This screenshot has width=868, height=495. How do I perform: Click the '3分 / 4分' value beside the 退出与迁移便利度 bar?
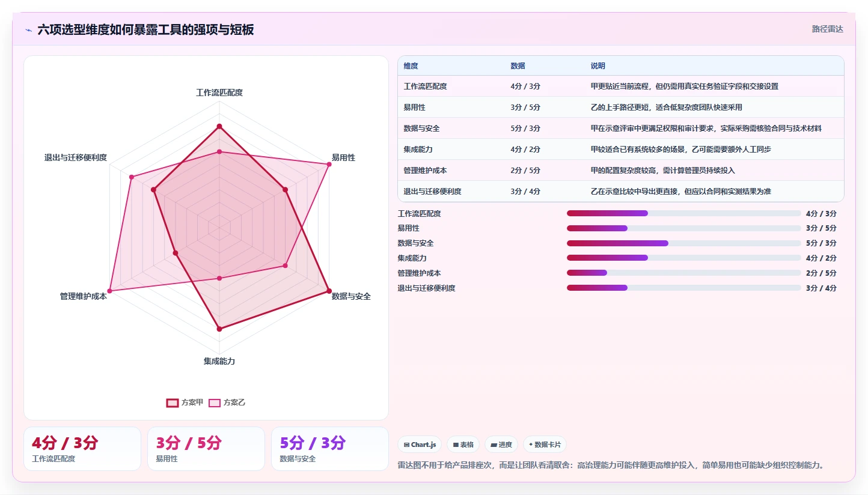pos(821,288)
